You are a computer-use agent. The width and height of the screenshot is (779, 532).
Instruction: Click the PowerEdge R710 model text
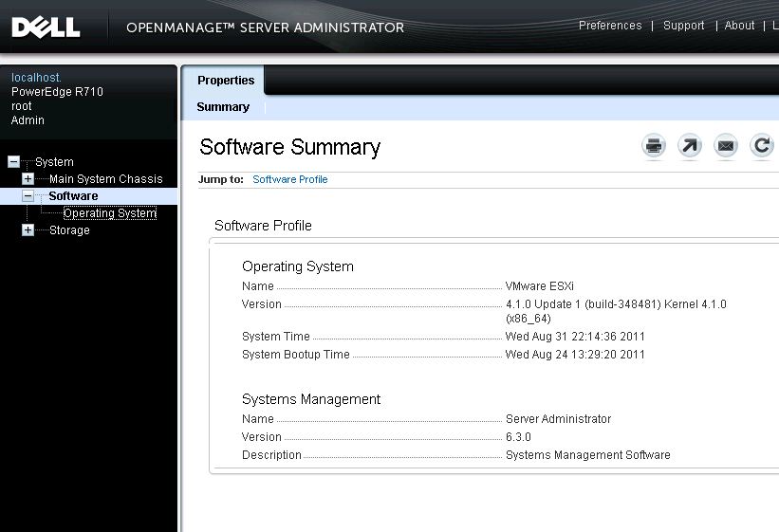click(x=57, y=92)
